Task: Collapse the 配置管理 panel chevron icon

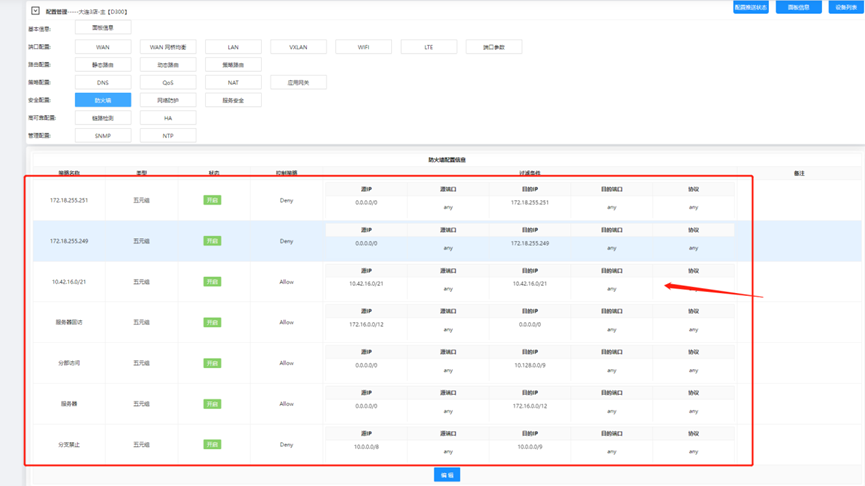Action: [x=35, y=11]
